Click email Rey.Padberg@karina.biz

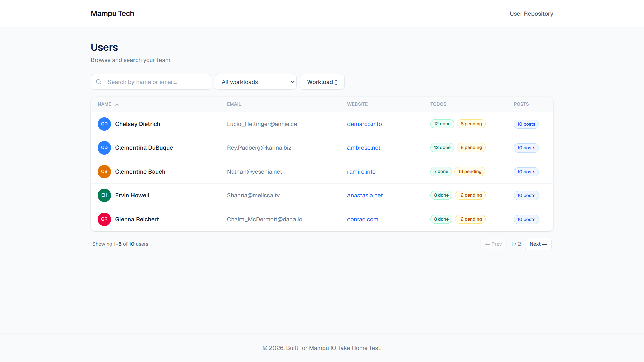pyautogui.click(x=259, y=148)
